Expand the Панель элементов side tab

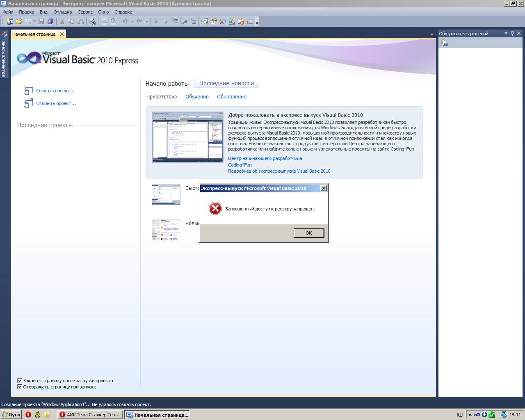tap(4, 54)
